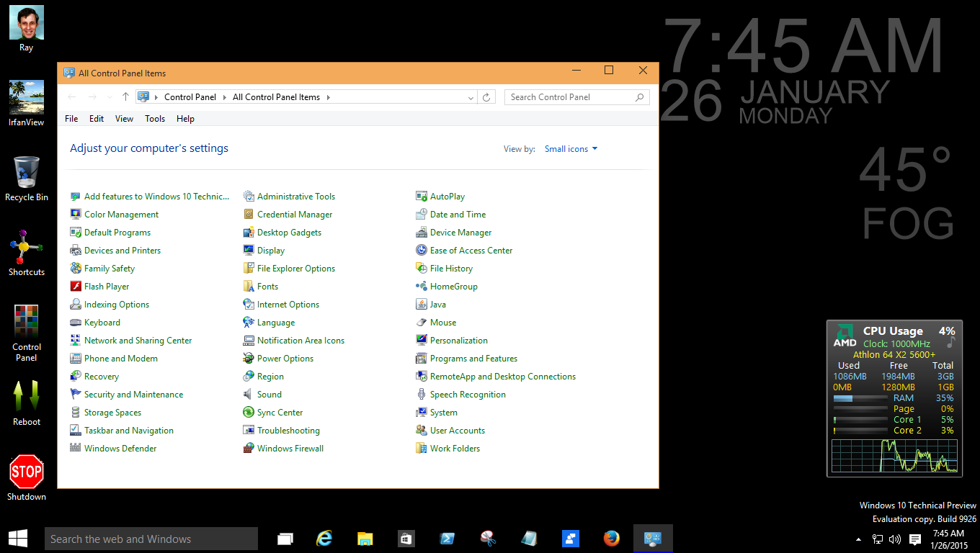Click the Windows Start button
Viewport: 980px width, 553px height.
[x=18, y=539]
